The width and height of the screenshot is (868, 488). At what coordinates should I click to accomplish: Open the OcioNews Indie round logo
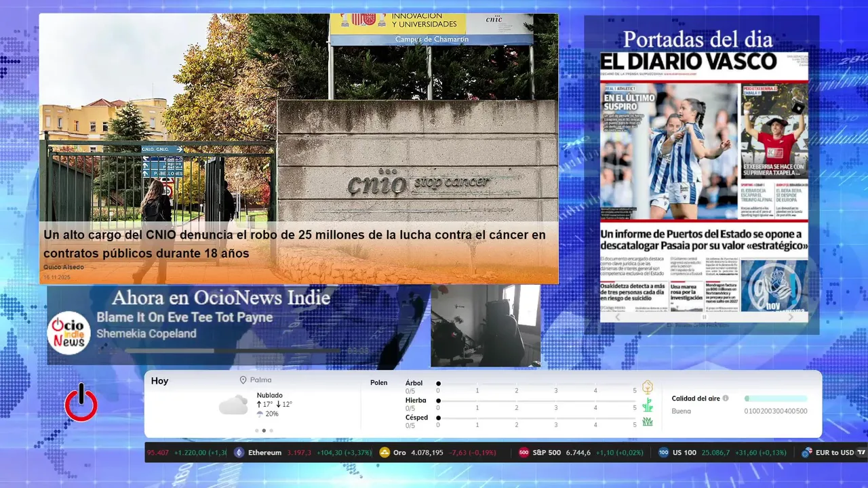coord(68,333)
